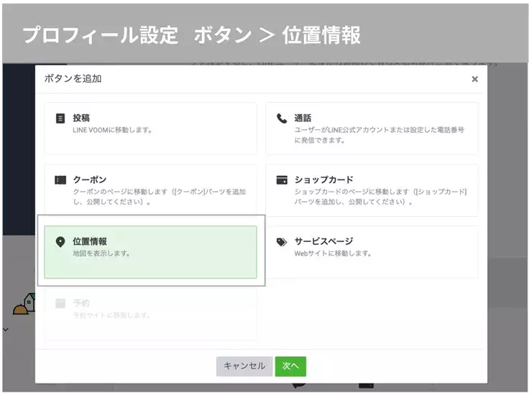Screen dimensions: 532x395
Task: Click the 通話 phone icon
Action: pyautogui.click(x=282, y=118)
